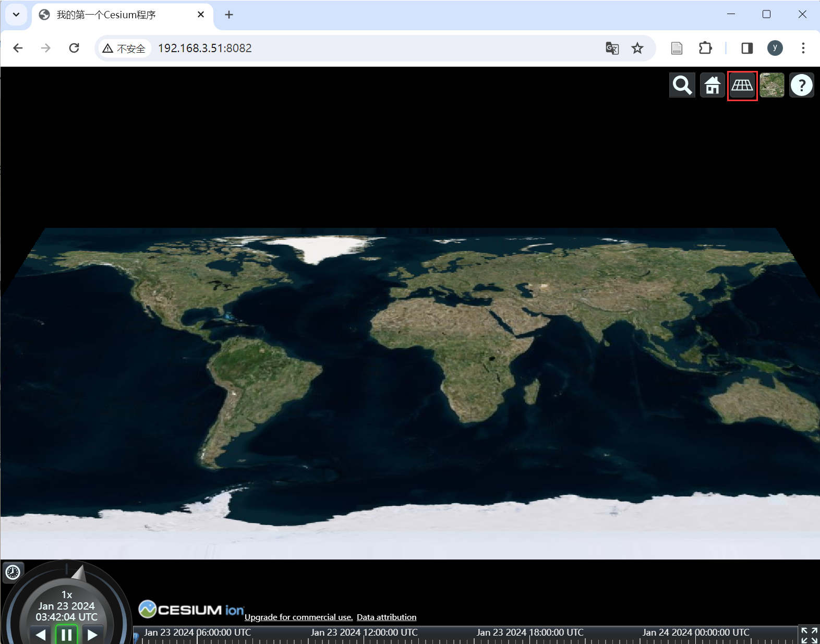820x644 pixels.
Task: Close the '我的第一个Cesium程序' tab
Action: (201, 15)
